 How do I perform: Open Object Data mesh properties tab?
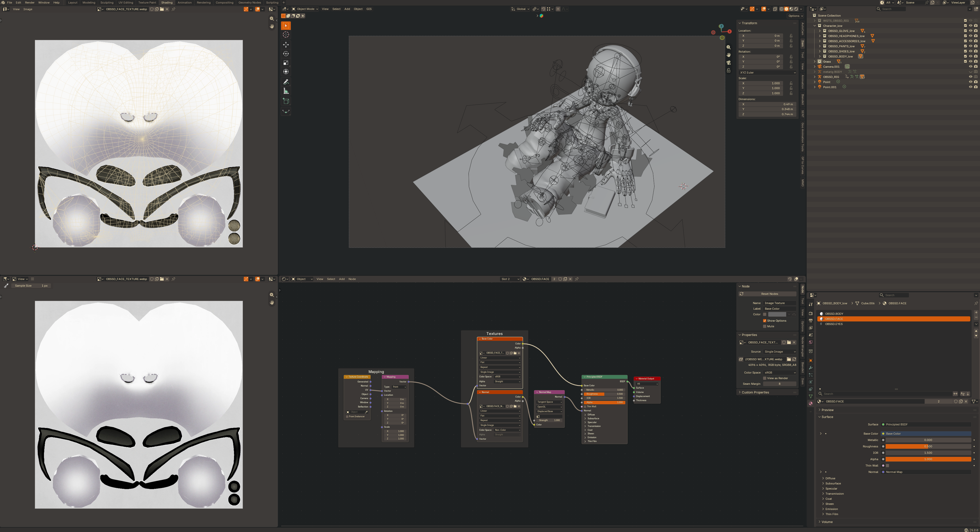pos(810,396)
